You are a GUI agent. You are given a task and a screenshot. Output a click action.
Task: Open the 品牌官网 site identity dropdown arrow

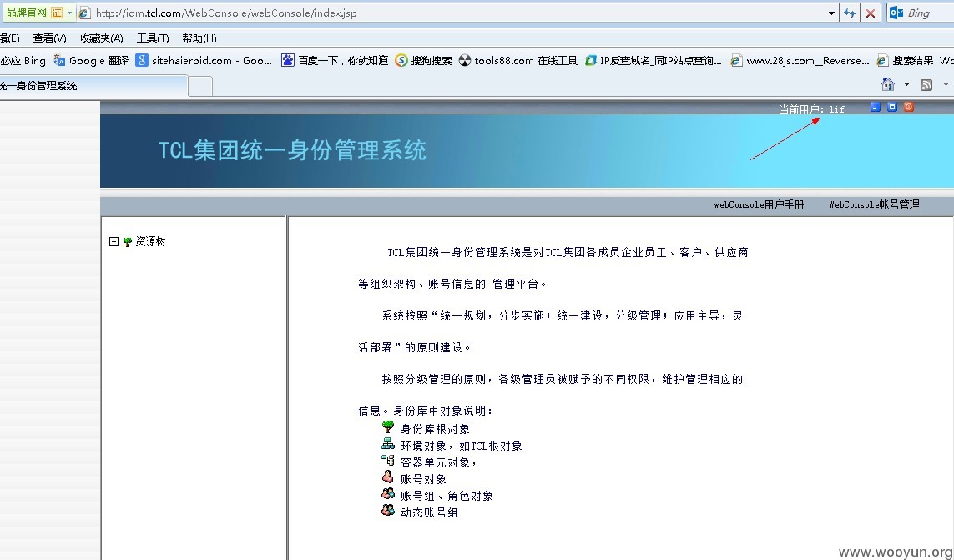tap(69, 13)
